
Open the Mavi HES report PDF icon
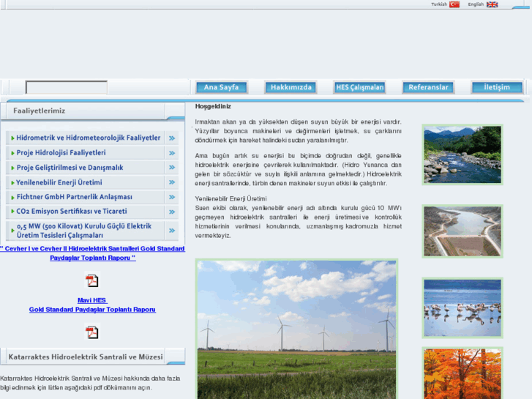(91, 332)
